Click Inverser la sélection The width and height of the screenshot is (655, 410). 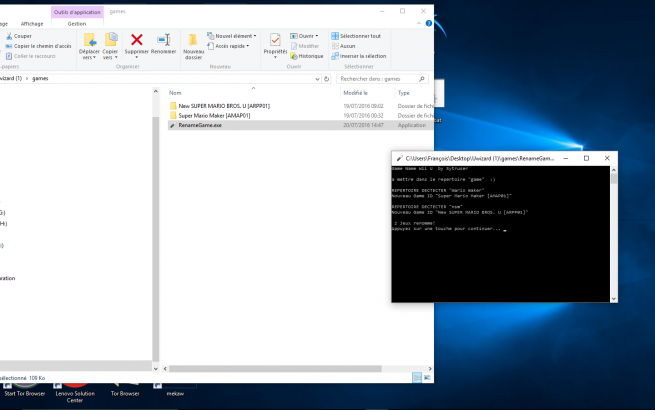(x=361, y=56)
